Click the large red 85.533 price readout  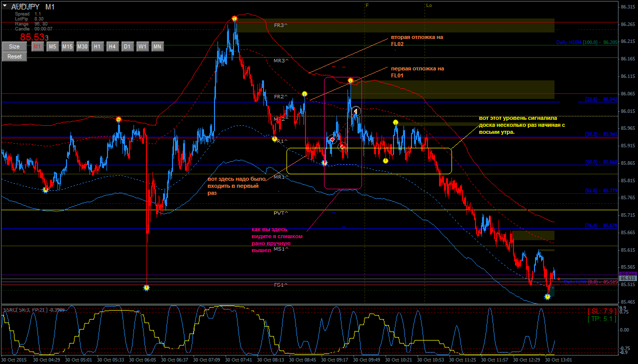34,37
